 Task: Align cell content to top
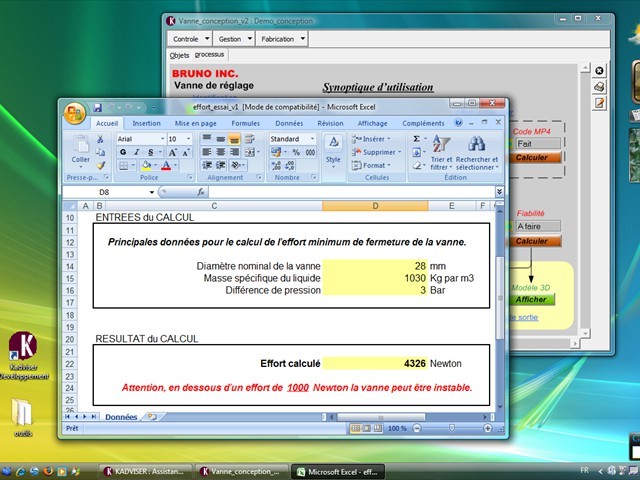pyautogui.click(x=207, y=139)
